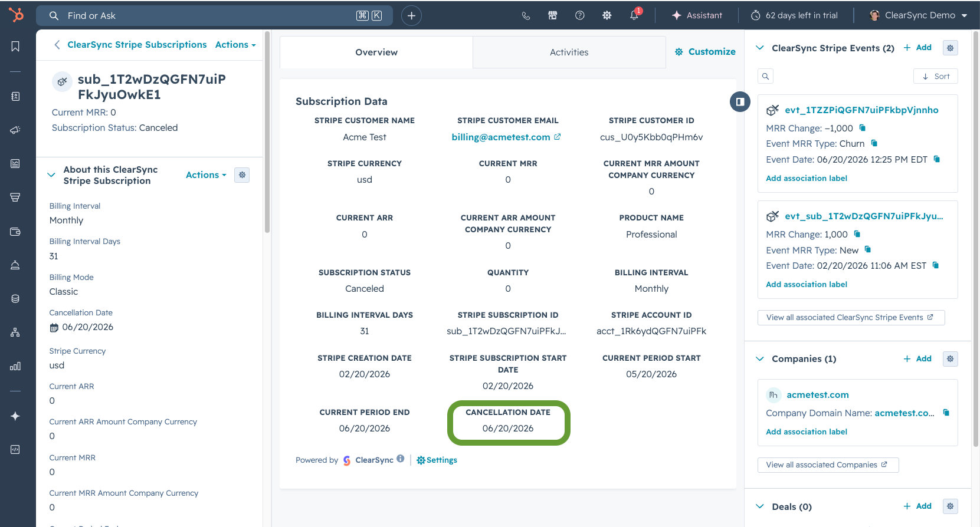Open the Actions dropdown beside ClearSync Stripe Subscriptions
The image size is (980, 527).
click(235, 45)
